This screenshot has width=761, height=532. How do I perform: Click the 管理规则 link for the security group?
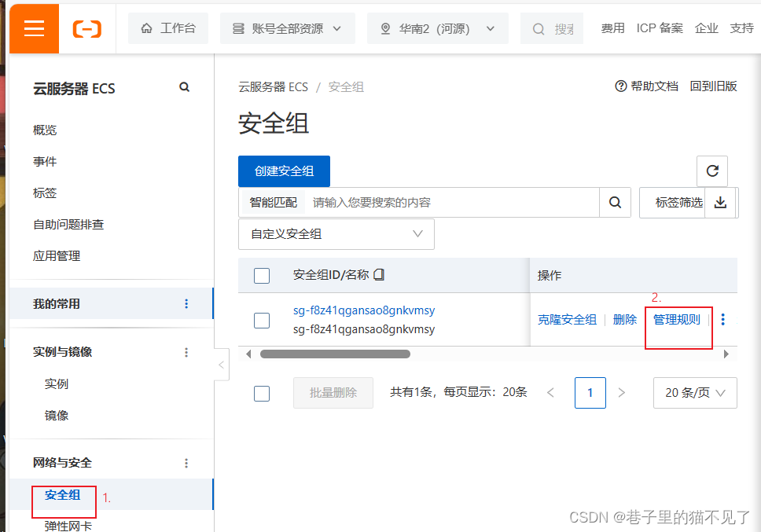[x=678, y=319]
